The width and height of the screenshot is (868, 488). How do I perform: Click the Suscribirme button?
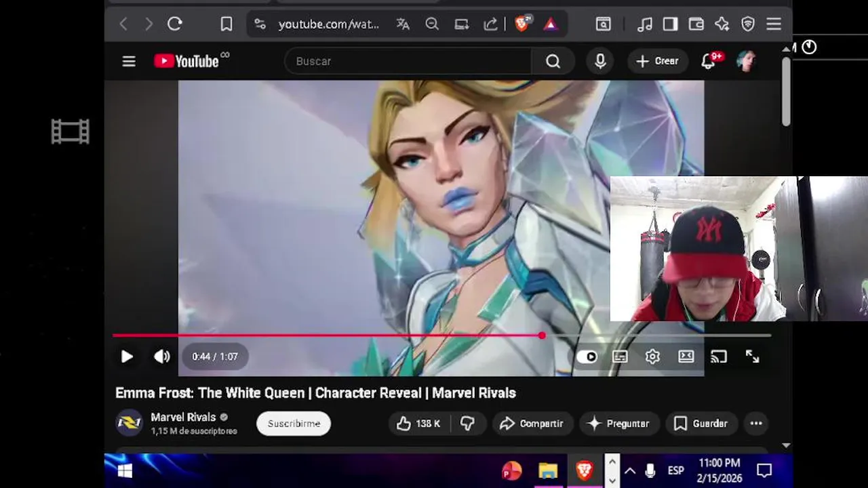(294, 424)
